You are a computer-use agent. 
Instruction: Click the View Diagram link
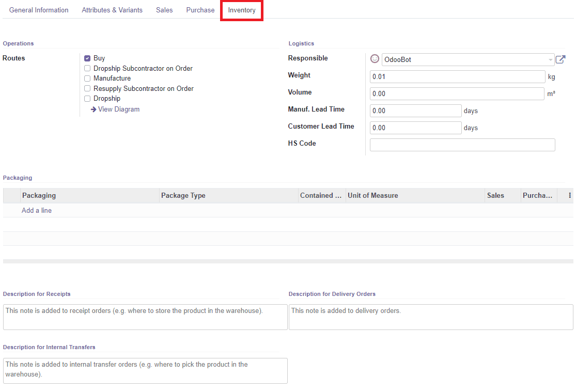(118, 109)
